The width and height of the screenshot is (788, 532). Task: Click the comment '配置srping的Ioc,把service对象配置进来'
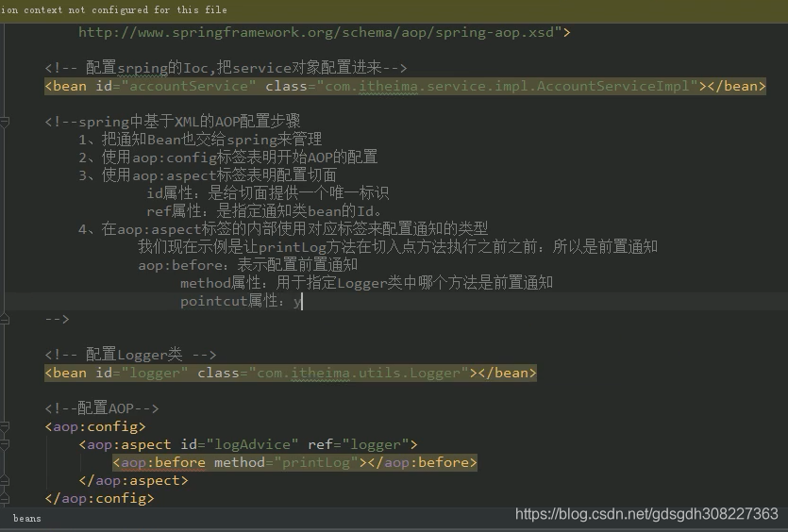[226, 67]
